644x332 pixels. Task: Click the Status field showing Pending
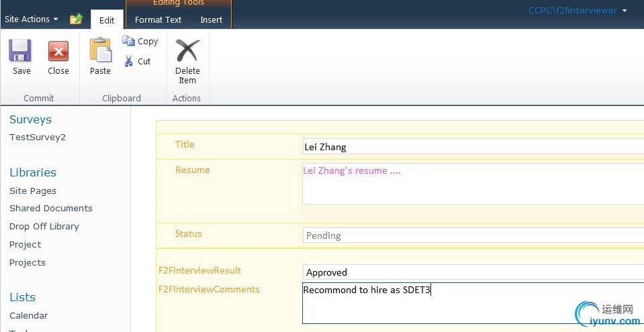473,235
